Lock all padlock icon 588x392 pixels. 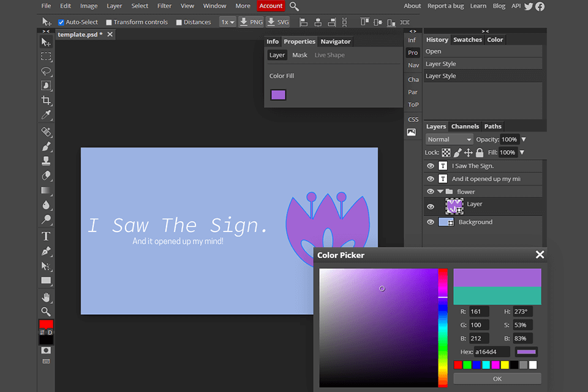[x=480, y=153]
